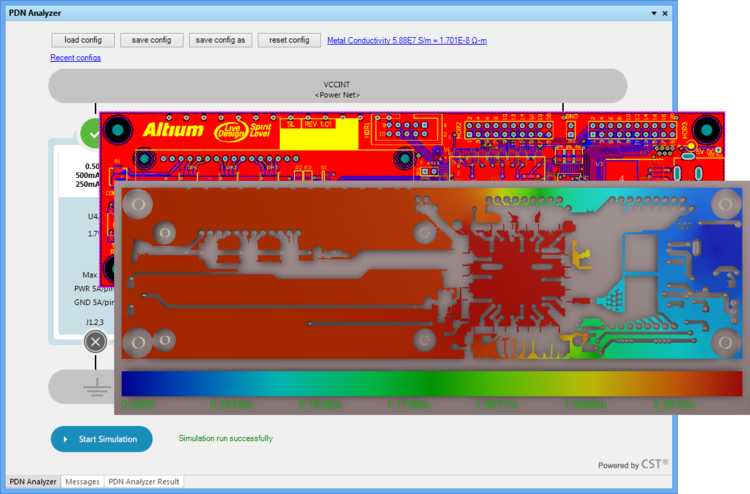Screen dimensions: 750x494
Task: Select the VCCINT power net bar
Action: tap(338, 86)
